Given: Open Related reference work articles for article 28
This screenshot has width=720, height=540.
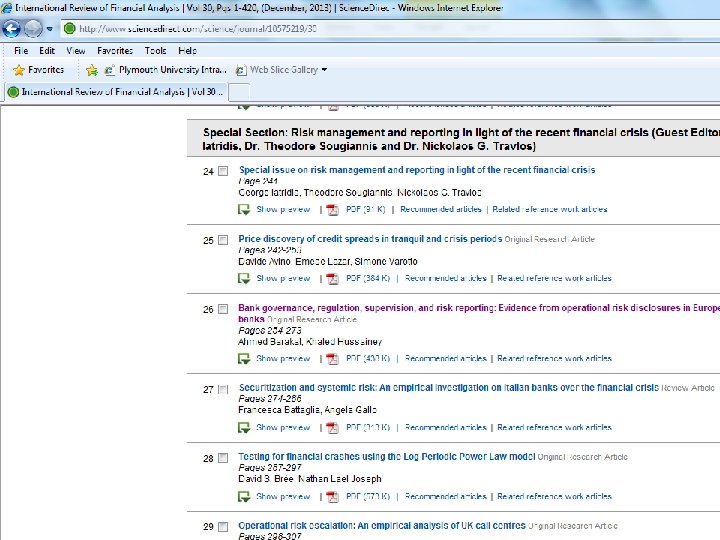Looking at the screenshot, I should pos(554,496).
